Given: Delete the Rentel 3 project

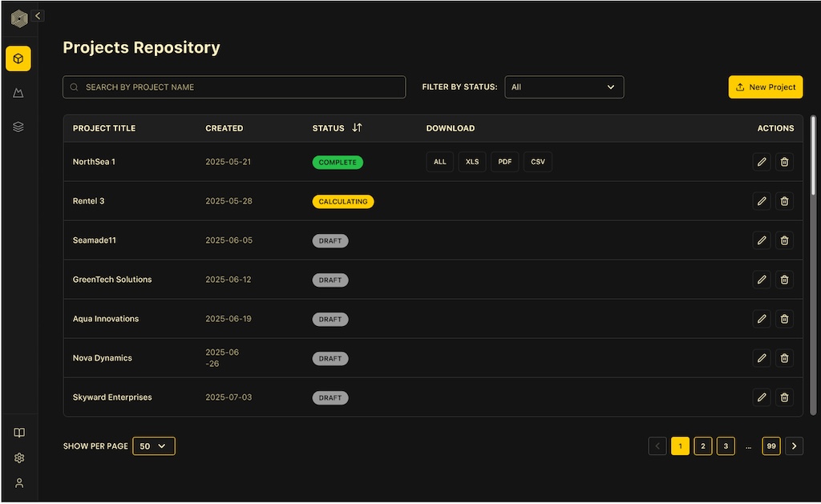Looking at the screenshot, I should coord(784,201).
